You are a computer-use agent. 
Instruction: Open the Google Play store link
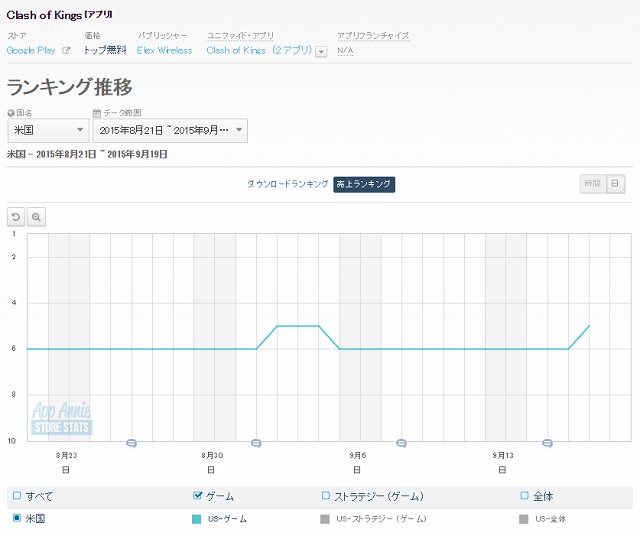pos(31,51)
